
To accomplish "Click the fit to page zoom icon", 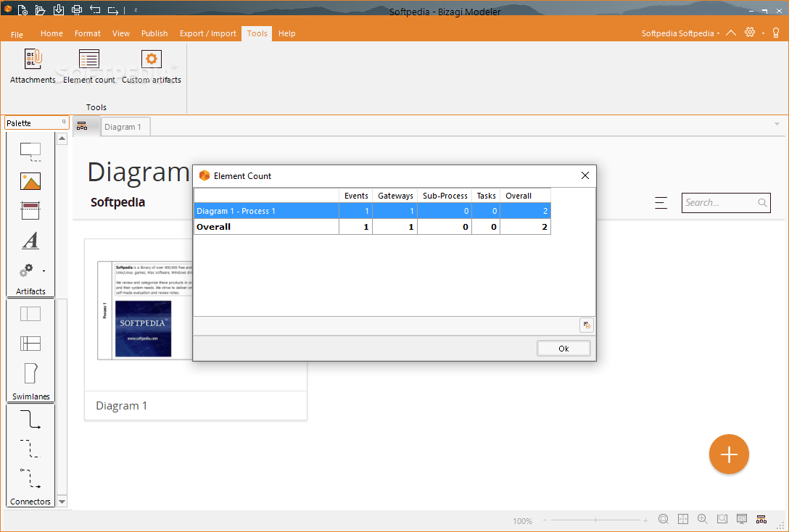I will click(x=664, y=519).
